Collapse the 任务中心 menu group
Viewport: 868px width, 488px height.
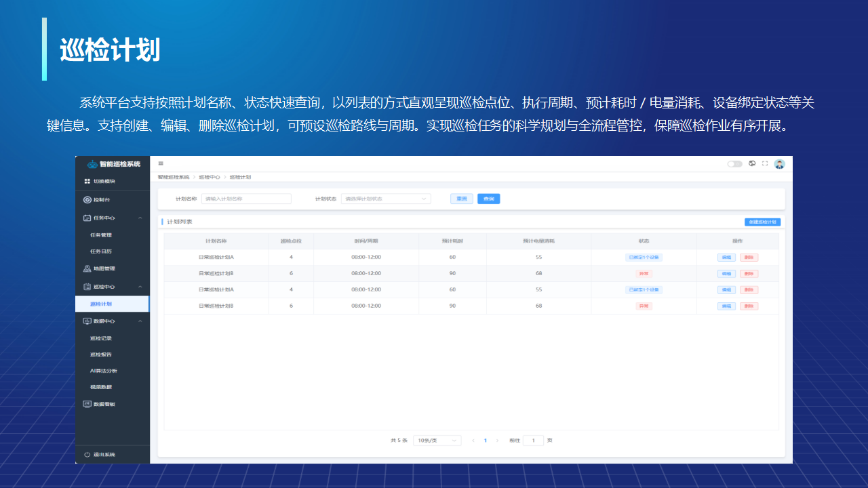tap(140, 218)
